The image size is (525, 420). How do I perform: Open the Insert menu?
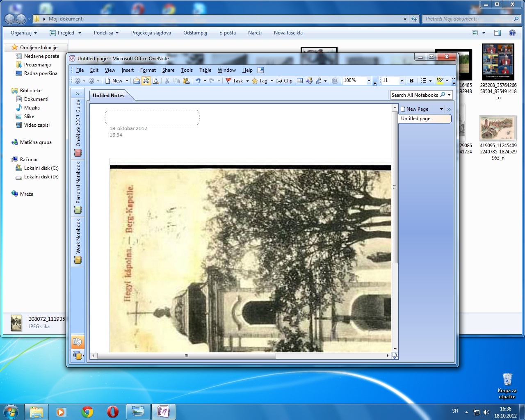coord(127,70)
